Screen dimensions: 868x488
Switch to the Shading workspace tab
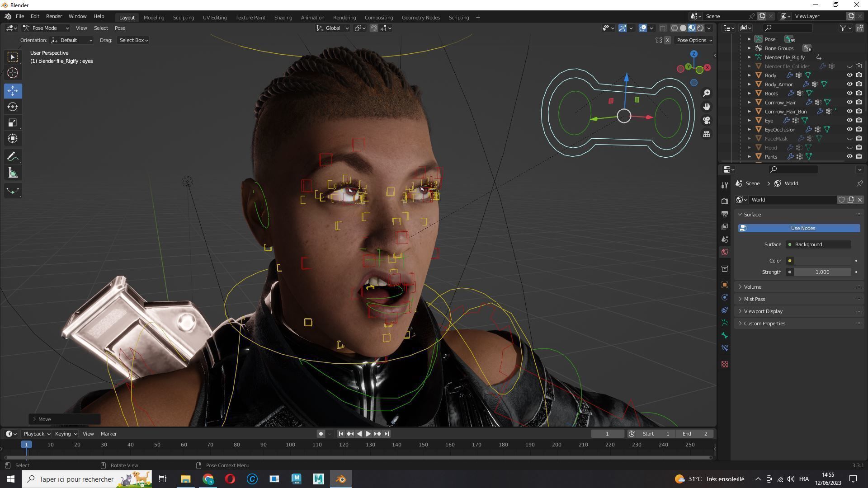[x=283, y=17]
